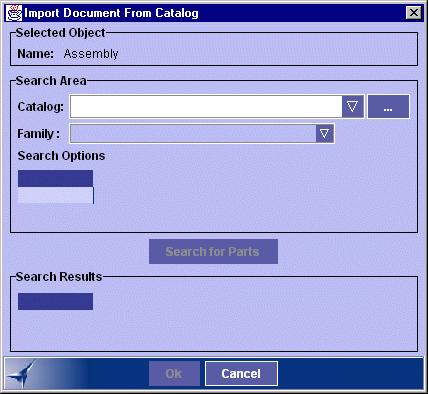Viewport: 428px width, 394px height.
Task: Click the Name: label
Action: pos(36,54)
